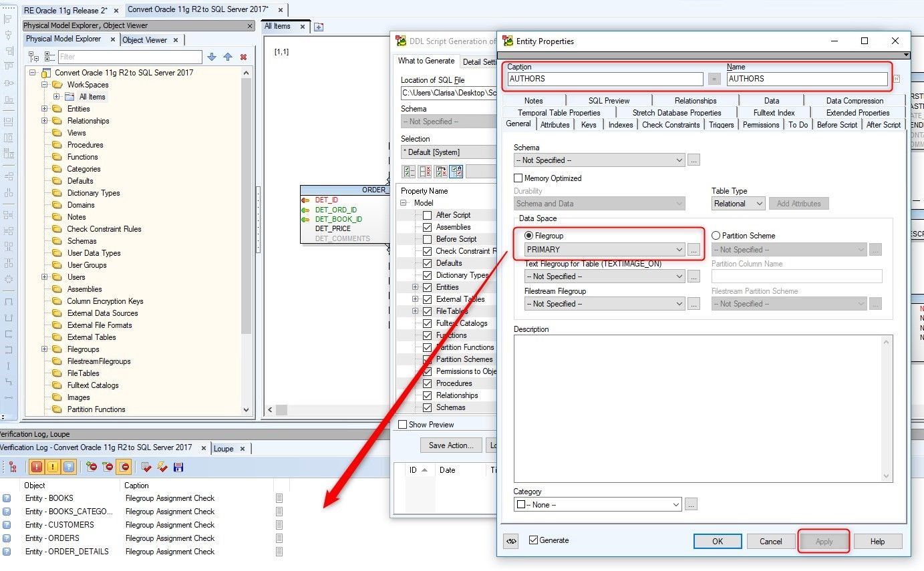
Task: Click Cancel in Entity Properties
Action: pos(771,541)
